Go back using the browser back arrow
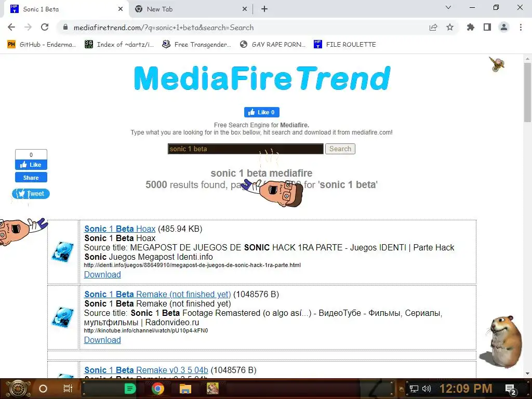Screen dimensions: 532x399 (x=11, y=27)
